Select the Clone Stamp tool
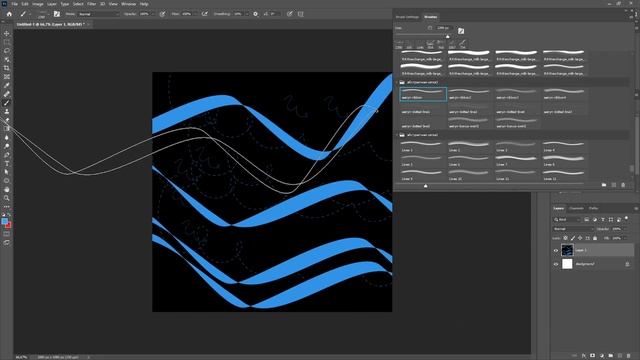 coord(7,111)
